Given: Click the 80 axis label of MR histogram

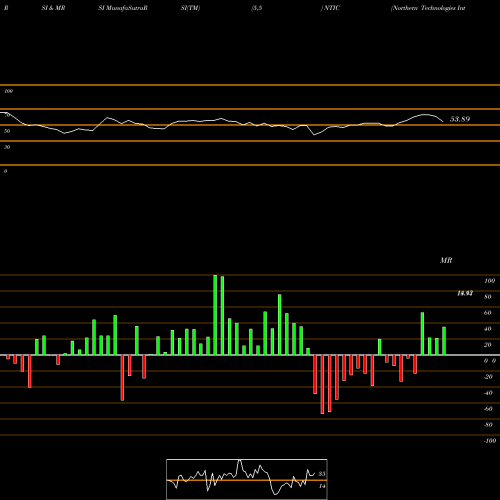Looking at the screenshot, I should [x=487, y=297].
